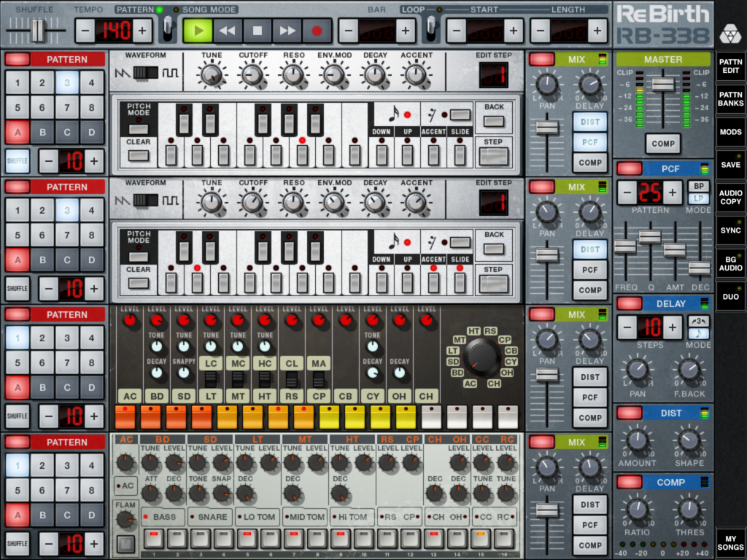The width and height of the screenshot is (747, 560).
Task: Click the MASTER level fader
Action: click(662, 85)
